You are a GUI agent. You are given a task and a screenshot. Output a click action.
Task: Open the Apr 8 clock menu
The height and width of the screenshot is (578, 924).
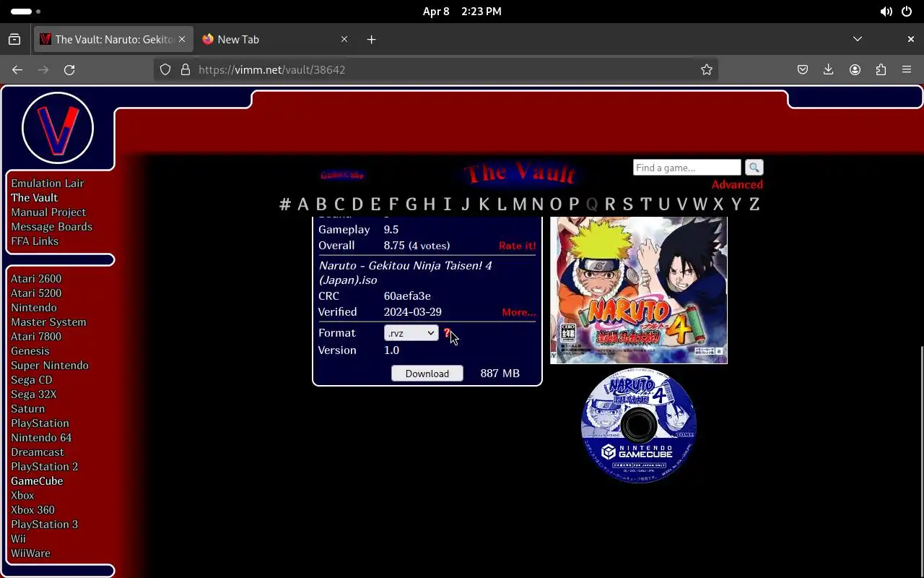(462, 12)
